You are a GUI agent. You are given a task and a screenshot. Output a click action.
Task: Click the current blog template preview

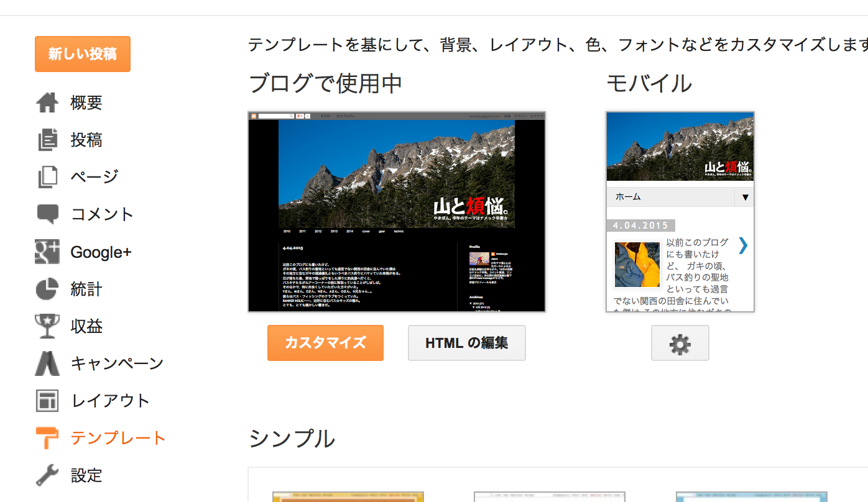(397, 212)
